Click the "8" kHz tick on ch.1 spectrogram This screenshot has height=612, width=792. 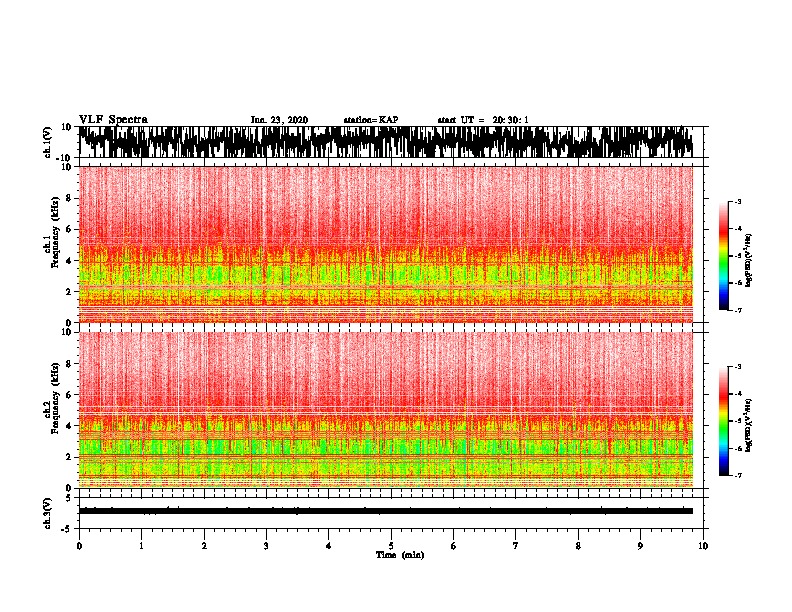[69, 198]
